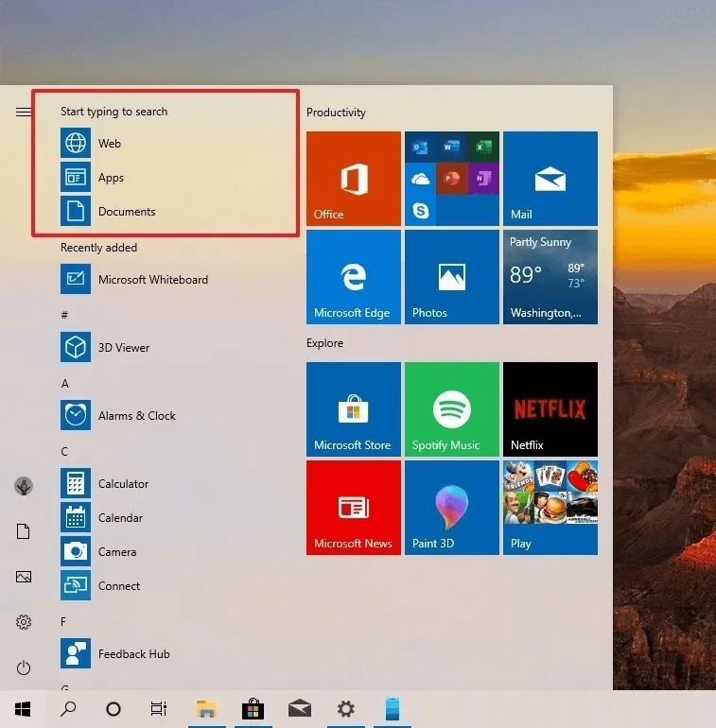Launch Spotify Music tile

pyautogui.click(x=452, y=409)
